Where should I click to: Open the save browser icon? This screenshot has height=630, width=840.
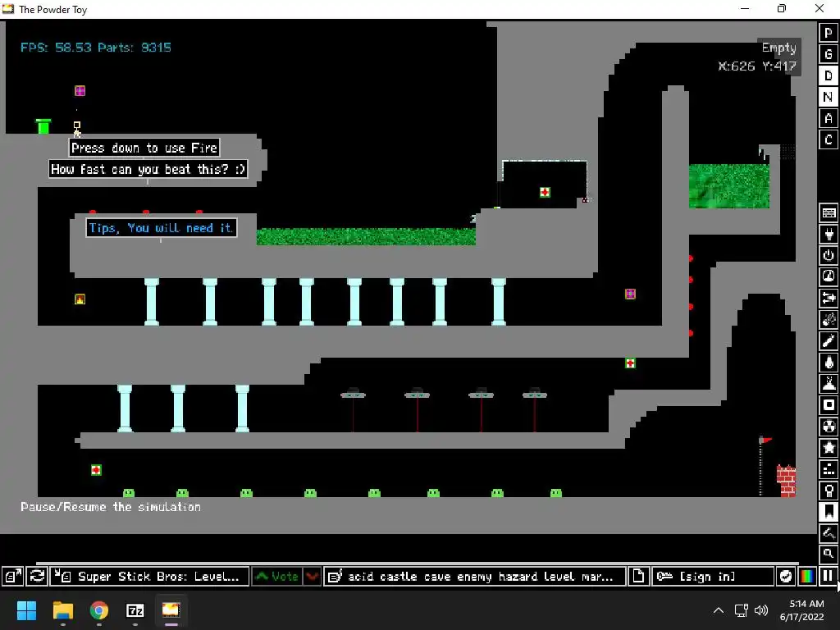13,577
